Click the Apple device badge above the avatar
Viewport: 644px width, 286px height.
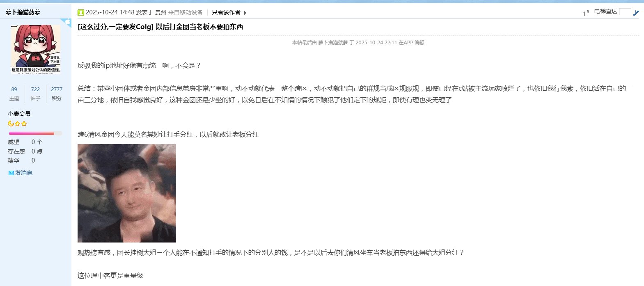pos(67,22)
